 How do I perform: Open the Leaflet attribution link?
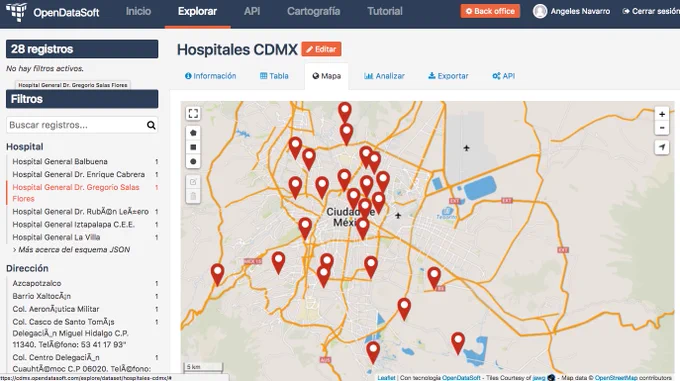click(386, 378)
